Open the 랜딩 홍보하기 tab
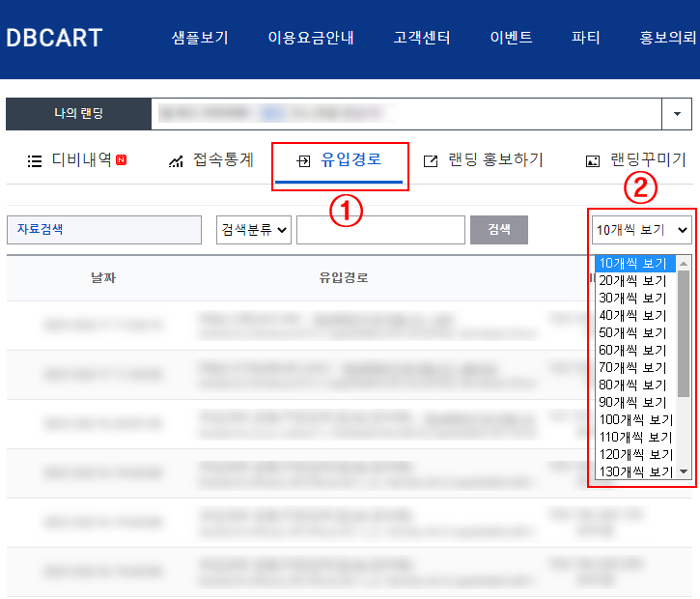 tap(495, 160)
